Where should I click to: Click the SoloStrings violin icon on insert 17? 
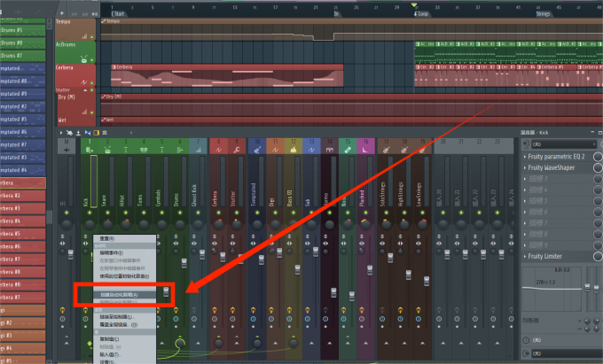tap(386, 150)
